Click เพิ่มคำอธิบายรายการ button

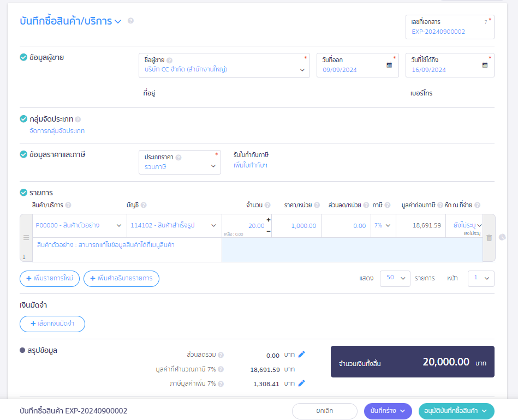coord(121,279)
